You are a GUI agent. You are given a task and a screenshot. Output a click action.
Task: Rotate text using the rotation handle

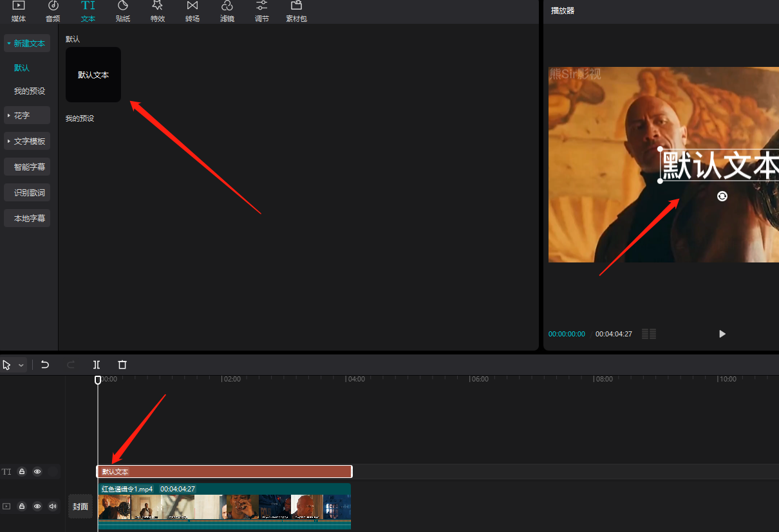[722, 196]
